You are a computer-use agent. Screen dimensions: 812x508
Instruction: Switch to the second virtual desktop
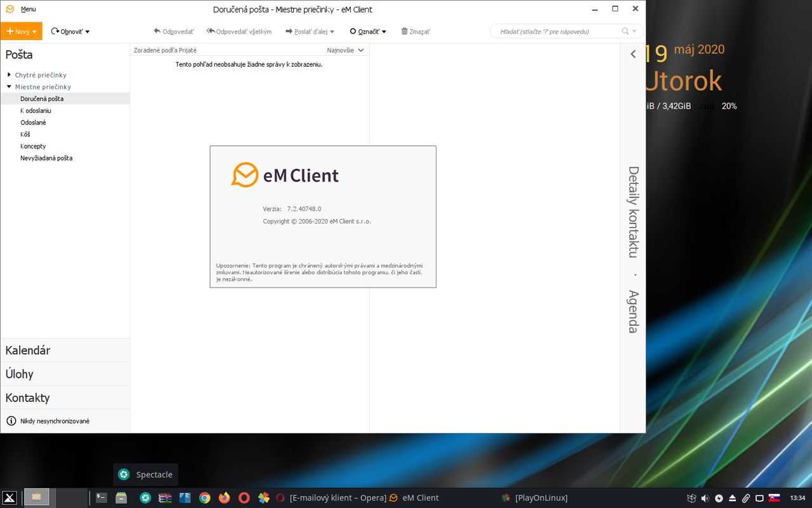pos(72,498)
